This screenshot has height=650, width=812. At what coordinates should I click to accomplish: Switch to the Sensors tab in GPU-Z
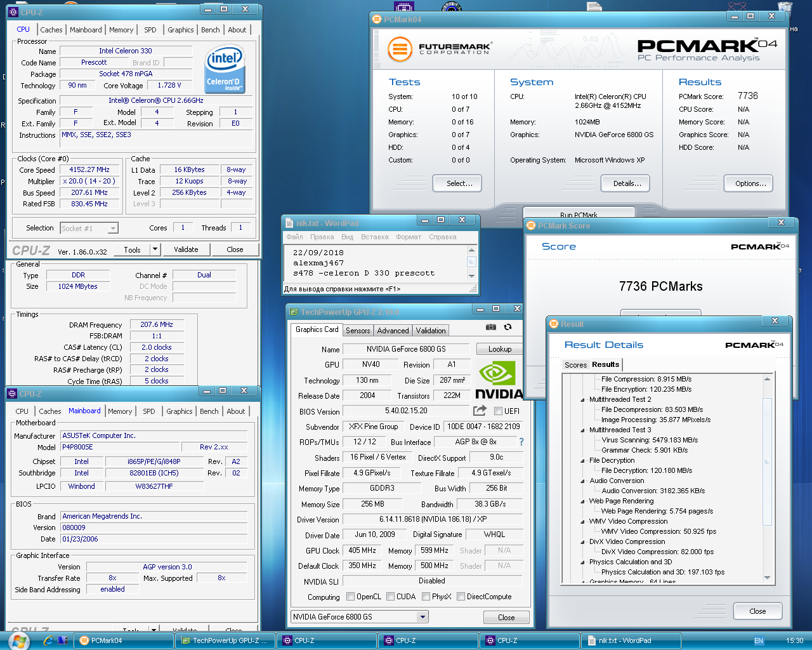click(x=358, y=330)
